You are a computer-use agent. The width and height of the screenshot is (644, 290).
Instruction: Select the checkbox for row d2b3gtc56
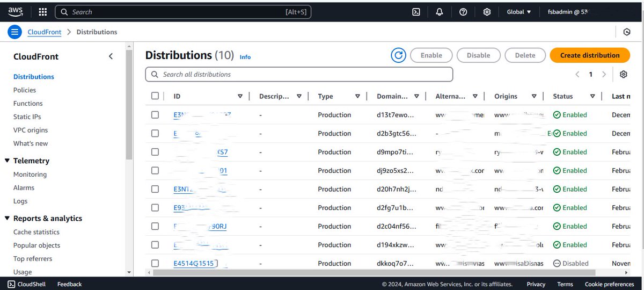pos(155,133)
